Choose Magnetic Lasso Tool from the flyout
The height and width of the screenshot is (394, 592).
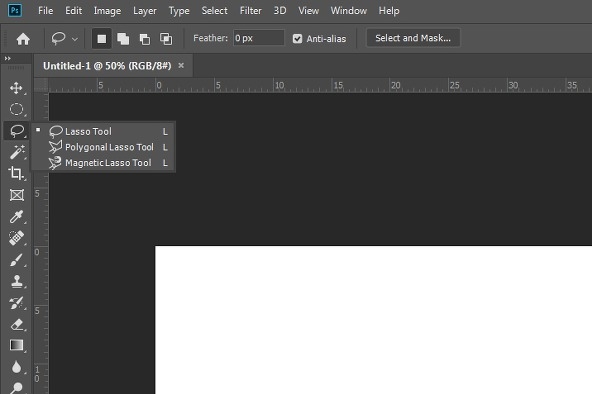[x=103, y=163]
